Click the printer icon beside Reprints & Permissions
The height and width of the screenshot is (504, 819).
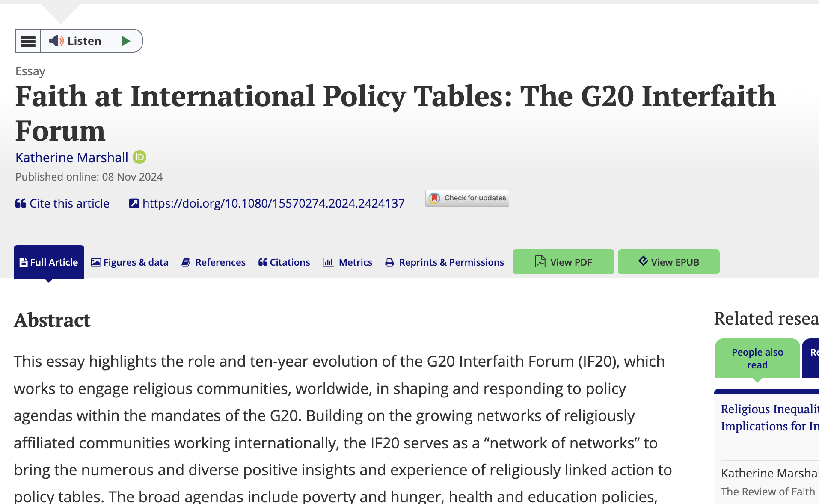[389, 262]
